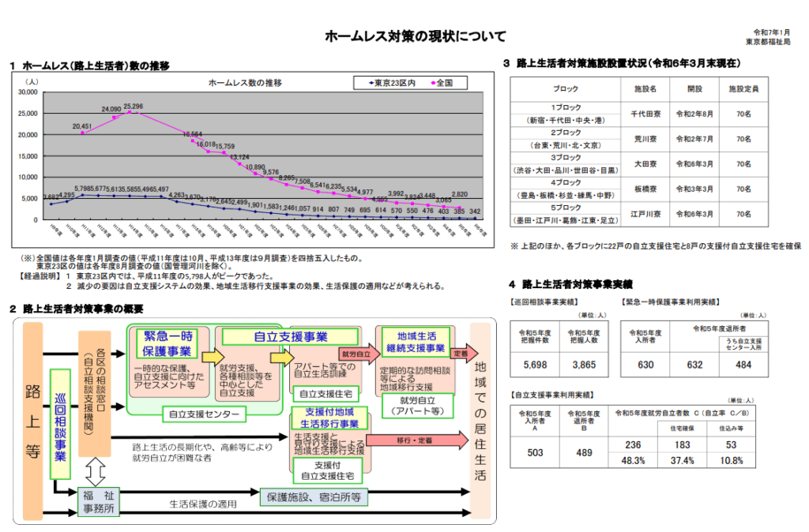Click the 保護施設、宿泊所等 box
The width and height of the screenshot is (809, 532).
pyautogui.click(x=314, y=497)
